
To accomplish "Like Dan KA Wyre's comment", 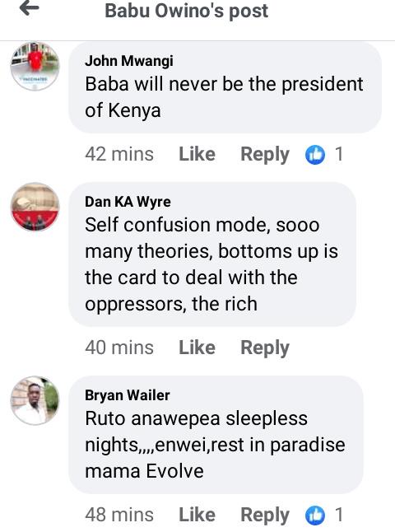I will pyautogui.click(x=197, y=348).
